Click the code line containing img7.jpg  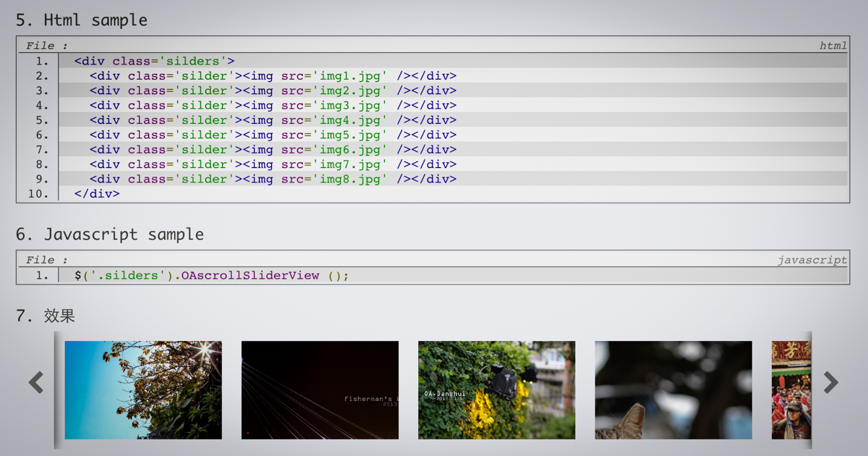(x=453, y=164)
